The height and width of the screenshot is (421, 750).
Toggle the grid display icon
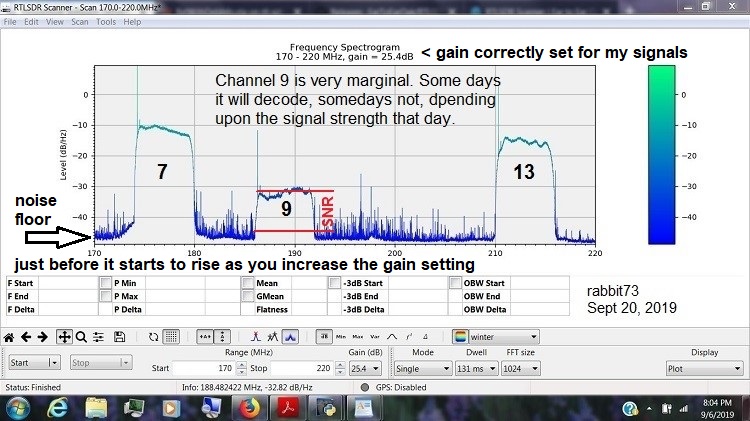[x=171, y=336]
